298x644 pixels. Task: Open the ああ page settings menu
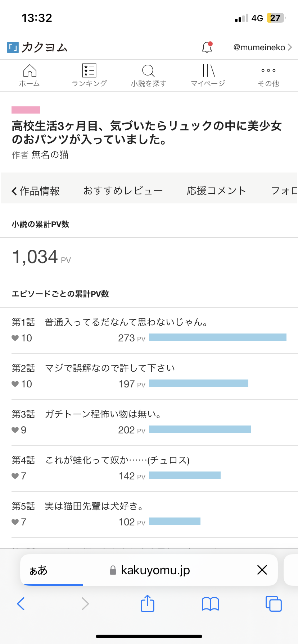click(x=39, y=570)
